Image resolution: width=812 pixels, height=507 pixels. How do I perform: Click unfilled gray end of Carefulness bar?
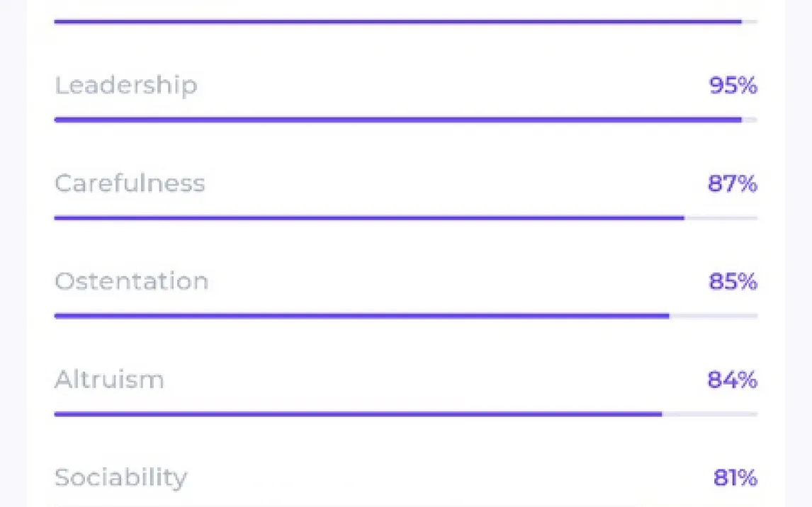coord(721,217)
